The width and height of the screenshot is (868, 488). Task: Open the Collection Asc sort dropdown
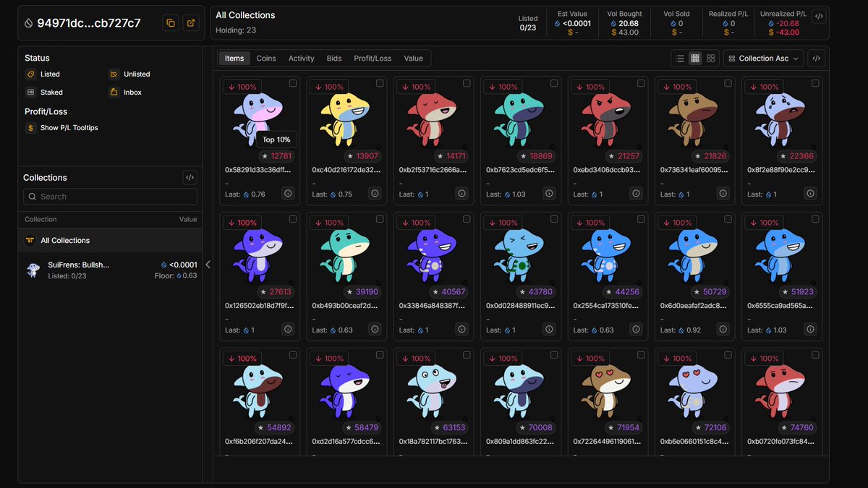tap(763, 59)
